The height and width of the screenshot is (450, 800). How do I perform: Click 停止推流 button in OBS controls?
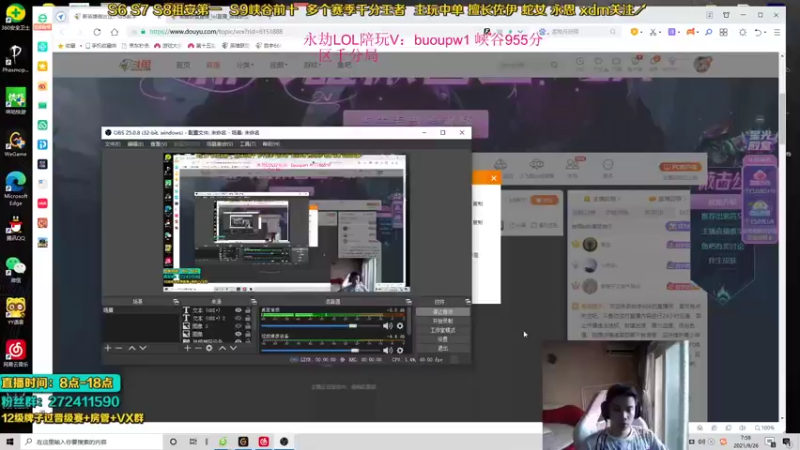pyautogui.click(x=442, y=312)
